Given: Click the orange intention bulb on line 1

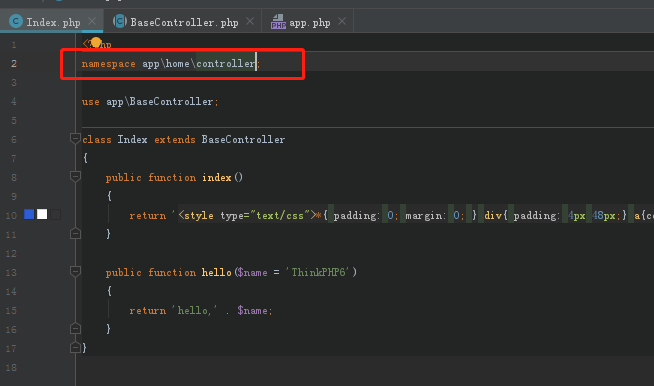Looking at the screenshot, I should tap(96, 42).
